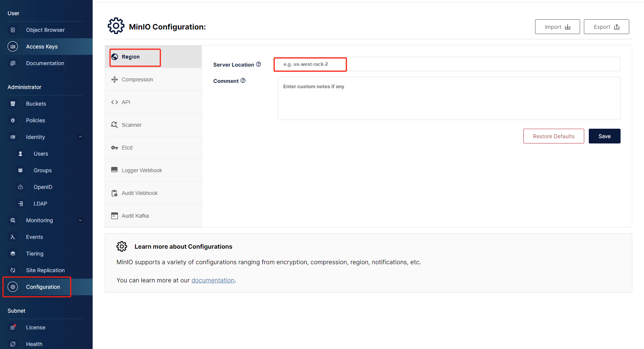Open Buckets in Administrator menu
644x349 pixels.
[x=46, y=104]
